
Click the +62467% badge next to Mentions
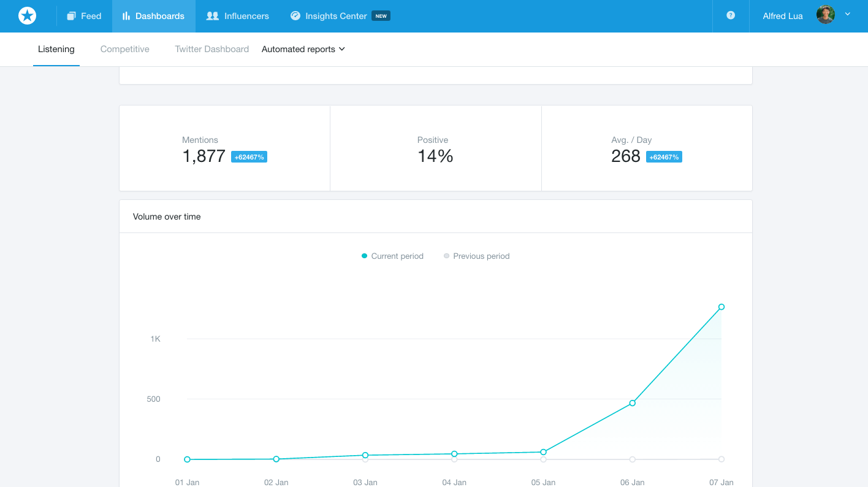(x=249, y=156)
